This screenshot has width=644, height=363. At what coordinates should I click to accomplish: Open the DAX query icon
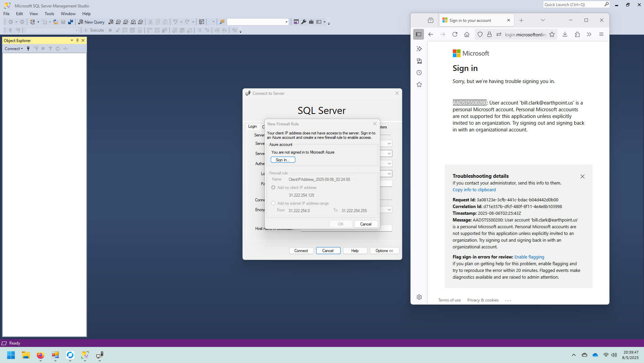click(140, 22)
